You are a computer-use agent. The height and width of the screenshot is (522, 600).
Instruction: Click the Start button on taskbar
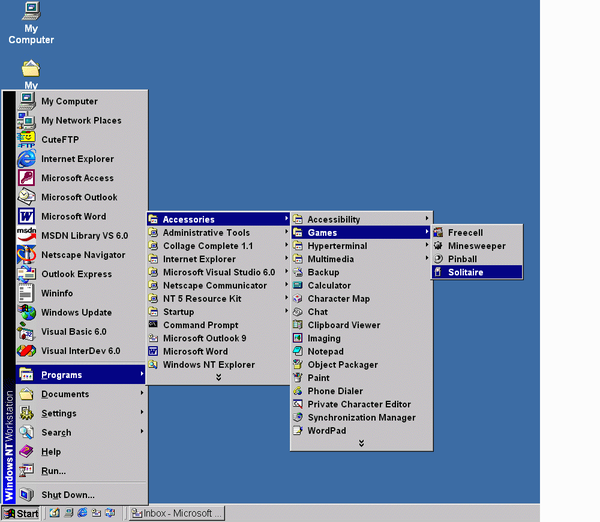[x=21, y=514]
